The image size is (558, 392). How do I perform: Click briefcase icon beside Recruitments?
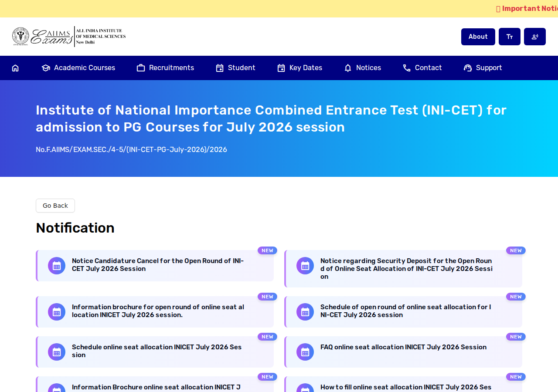tap(141, 68)
